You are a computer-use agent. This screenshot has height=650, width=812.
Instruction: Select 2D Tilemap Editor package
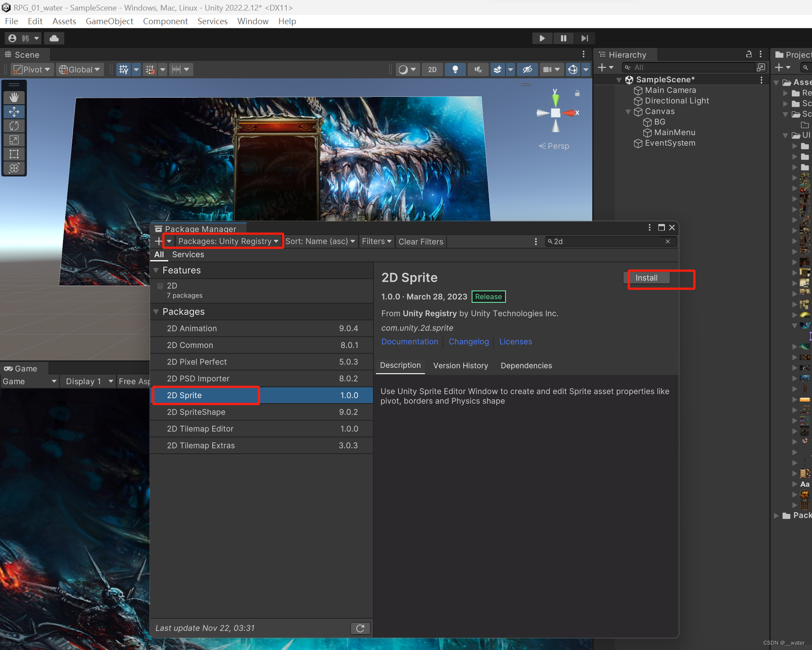pos(262,429)
